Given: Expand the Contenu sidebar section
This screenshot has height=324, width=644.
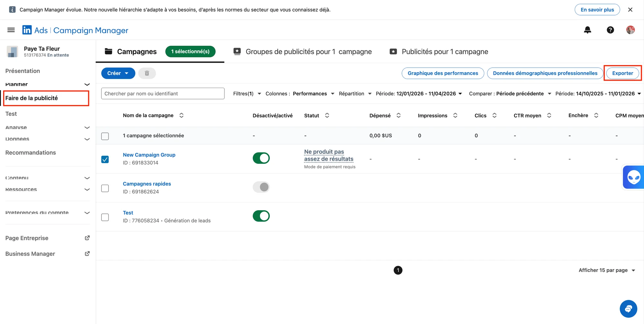Looking at the screenshot, I should coord(47,178).
